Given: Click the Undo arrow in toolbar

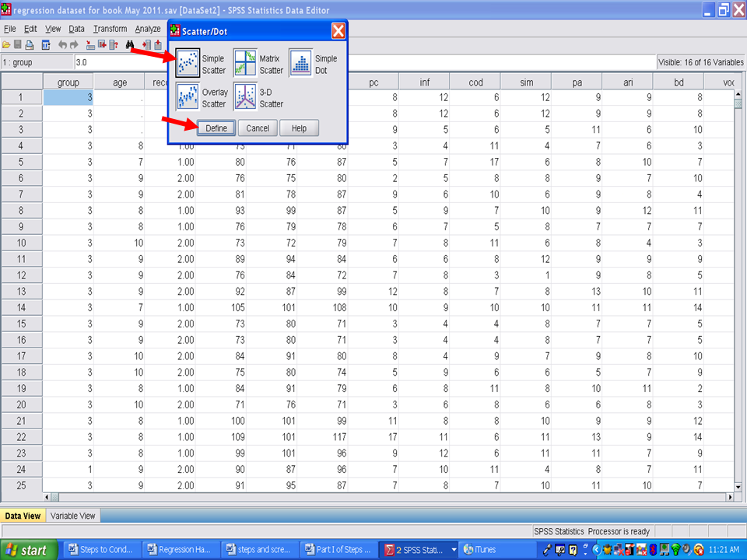Looking at the screenshot, I should tap(63, 44).
